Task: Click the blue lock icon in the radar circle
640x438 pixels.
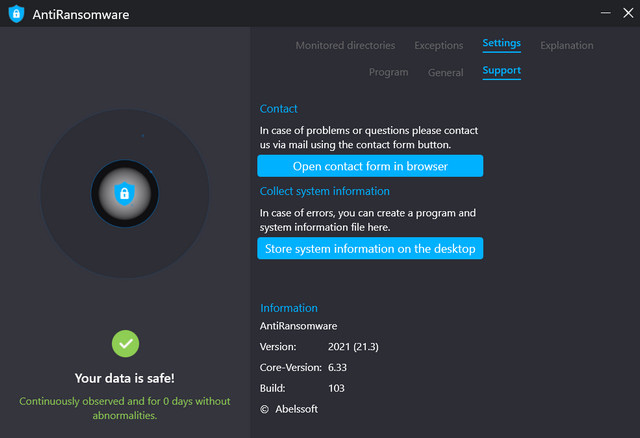Action: point(124,193)
